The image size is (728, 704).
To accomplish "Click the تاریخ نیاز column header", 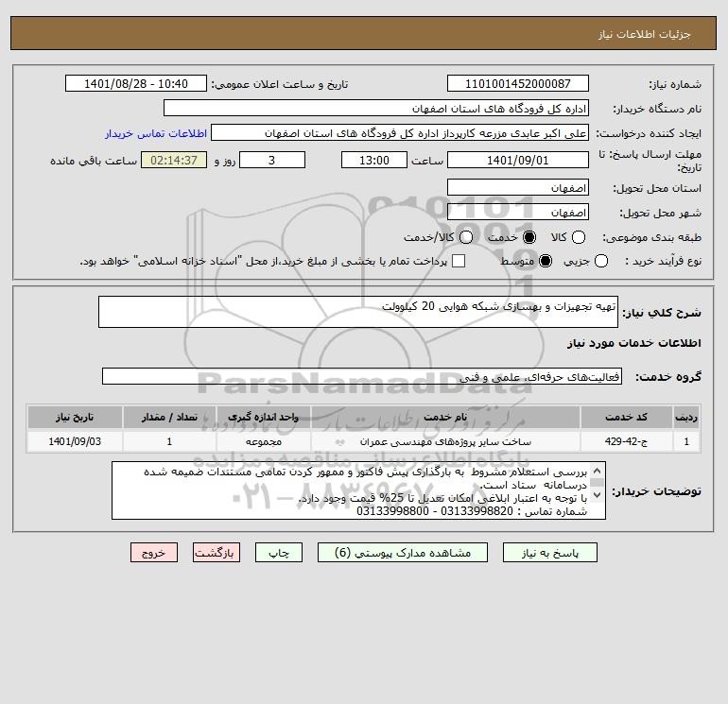I will [75, 417].
